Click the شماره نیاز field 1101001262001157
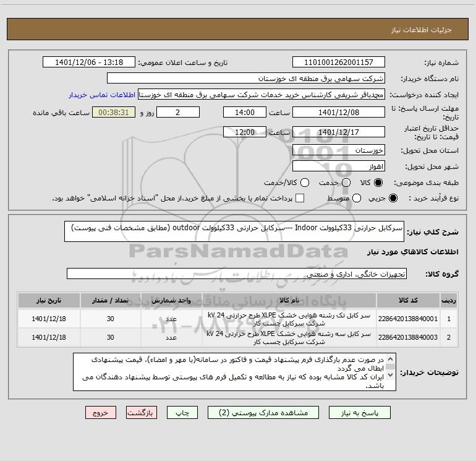 [x=339, y=62]
